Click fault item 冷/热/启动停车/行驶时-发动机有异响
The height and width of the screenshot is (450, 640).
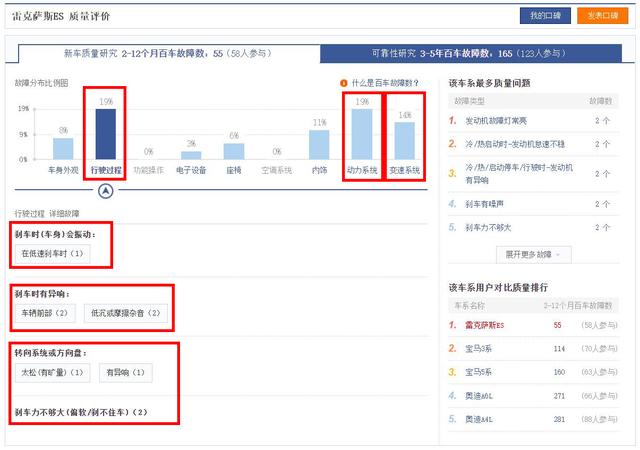coord(519,174)
